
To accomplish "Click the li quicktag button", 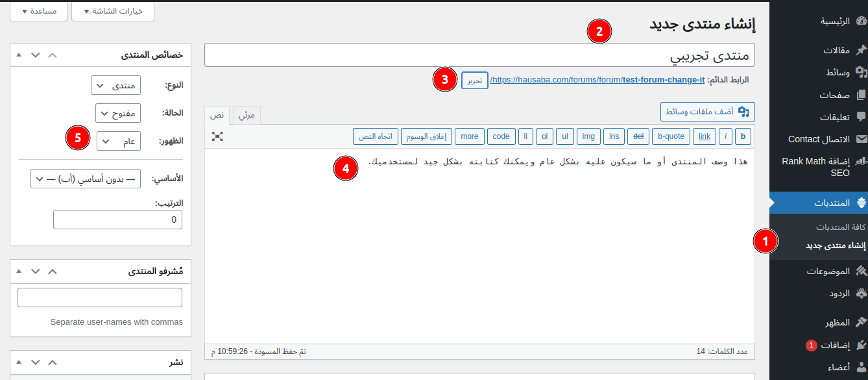I will pyautogui.click(x=526, y=136).
